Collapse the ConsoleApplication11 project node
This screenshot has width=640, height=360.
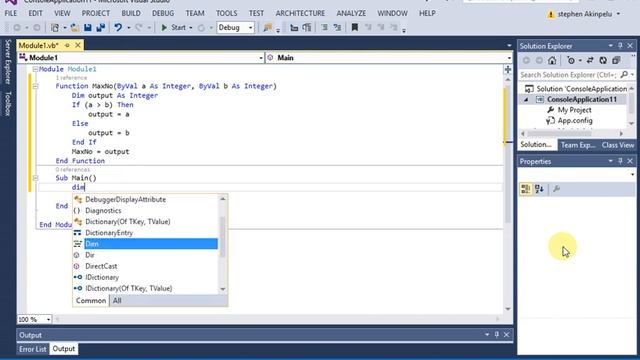(x=526, y=100)
